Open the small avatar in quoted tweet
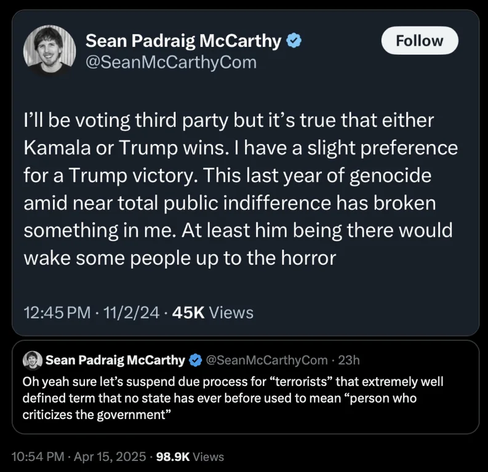This screenshot has height=472, width=488. (x=32, y=360)
